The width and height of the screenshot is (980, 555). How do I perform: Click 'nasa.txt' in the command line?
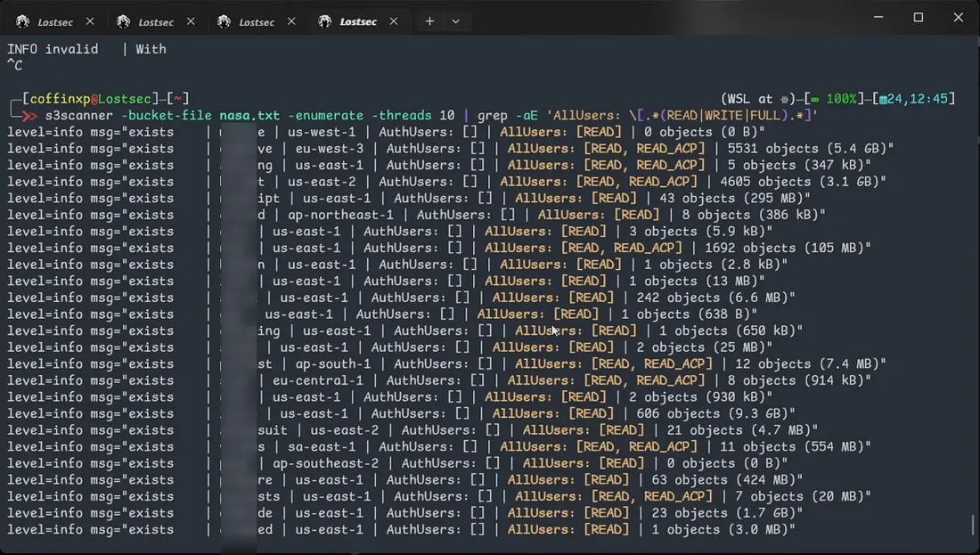tap(249, 116)
